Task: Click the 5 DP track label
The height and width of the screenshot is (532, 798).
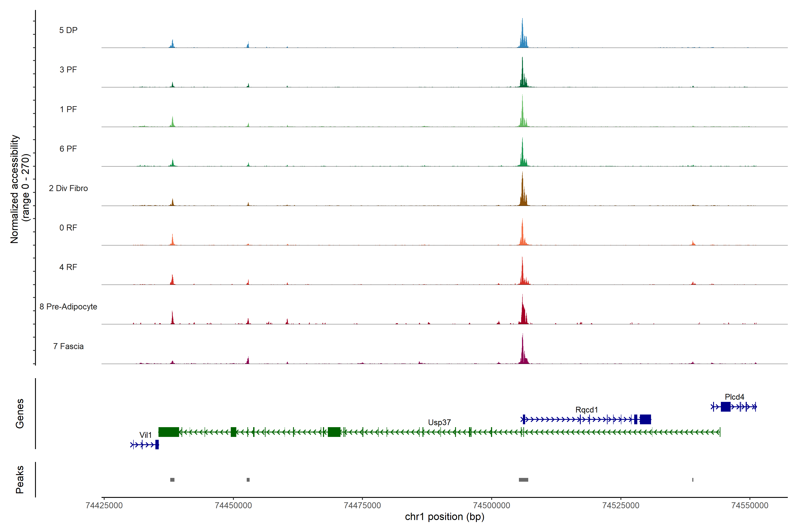Action: click(68, 30)
